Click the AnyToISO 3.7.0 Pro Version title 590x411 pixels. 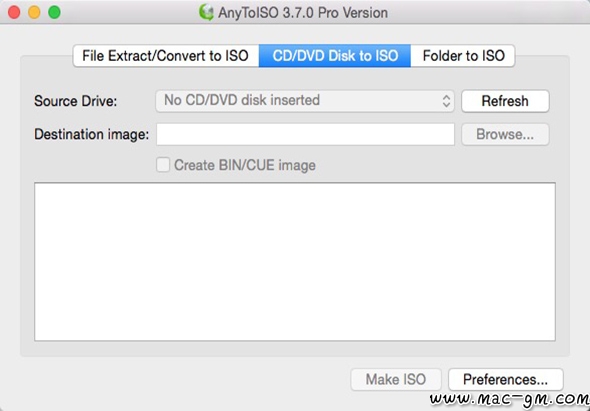pos(303,13)
